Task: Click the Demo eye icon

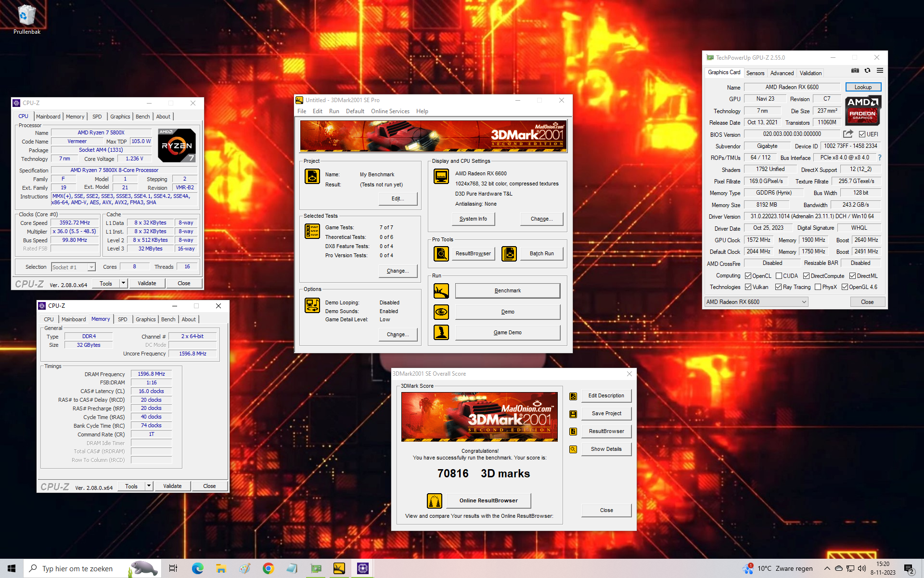Action: pyautogui.click(x=441, y=312)
